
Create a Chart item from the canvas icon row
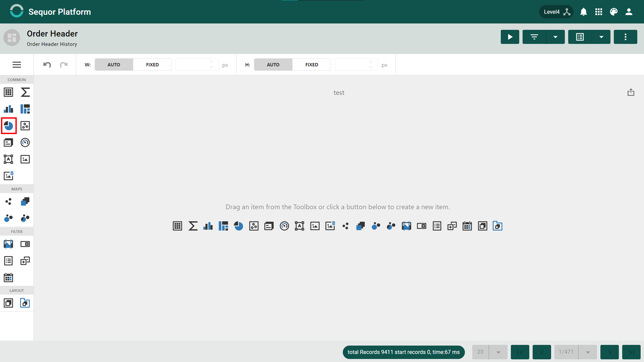(208, 226)
